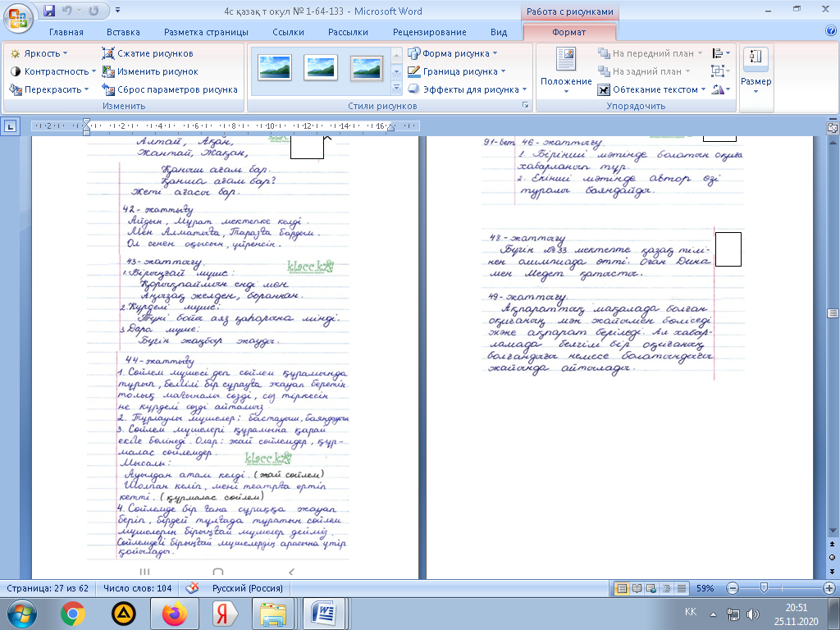Click the Сжатие рисунков compress pictures icon
Screen dimensions: 840x630
point(109,53)
